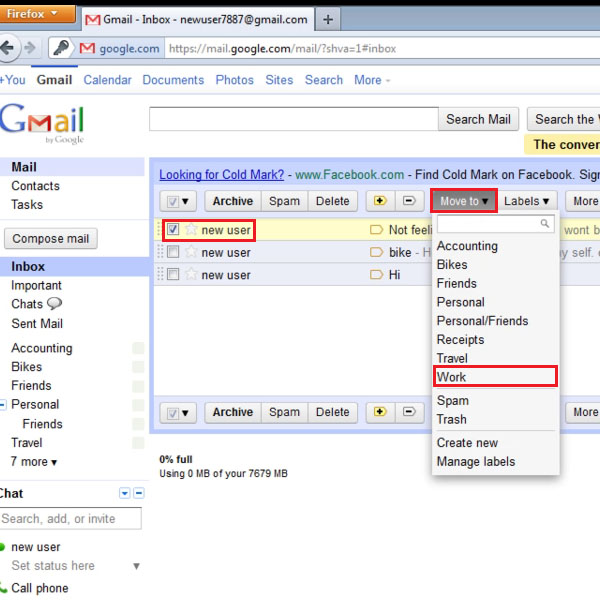Open the Calendar link
Viewport: 600px width, 600px height.
[x=108, y=80]
